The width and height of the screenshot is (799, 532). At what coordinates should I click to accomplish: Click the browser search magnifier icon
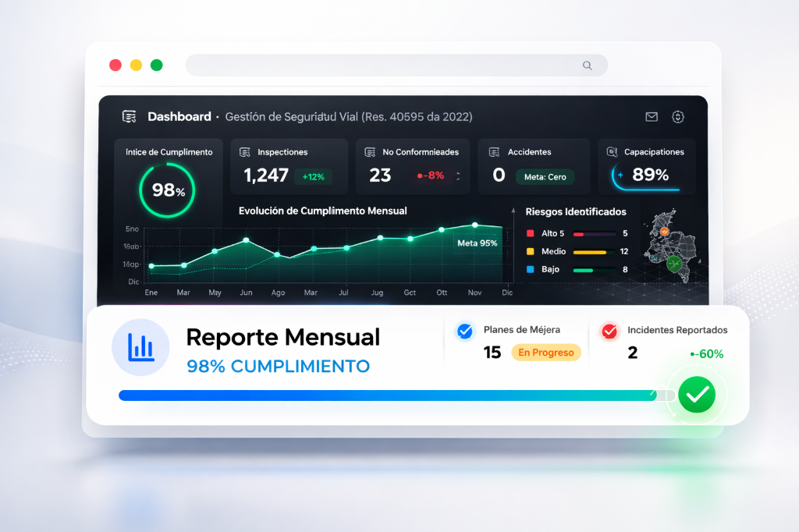[x=588, y=66]
